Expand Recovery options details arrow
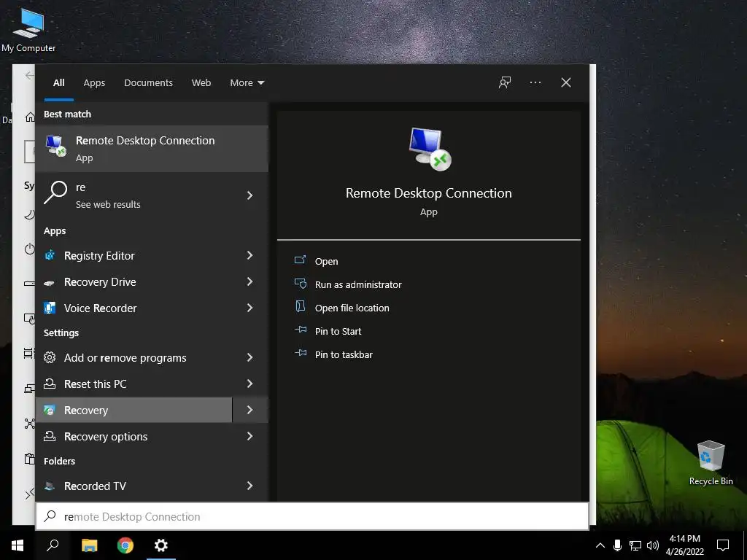 tap(249, 436)
